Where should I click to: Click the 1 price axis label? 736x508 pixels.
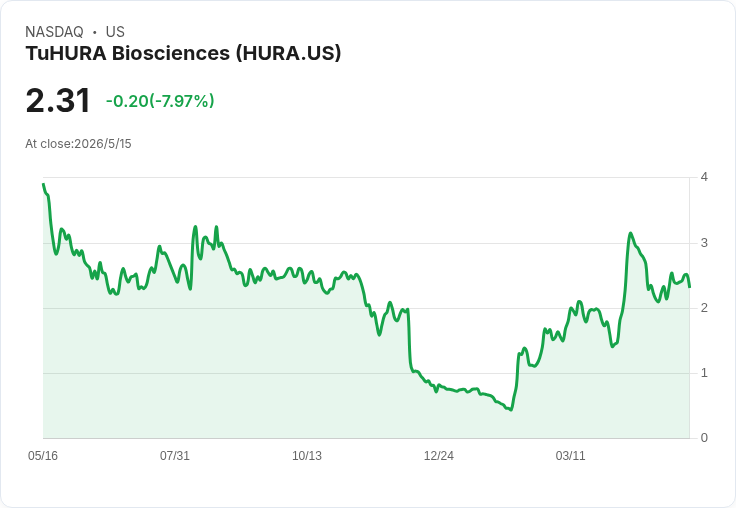tap(704, 373)
